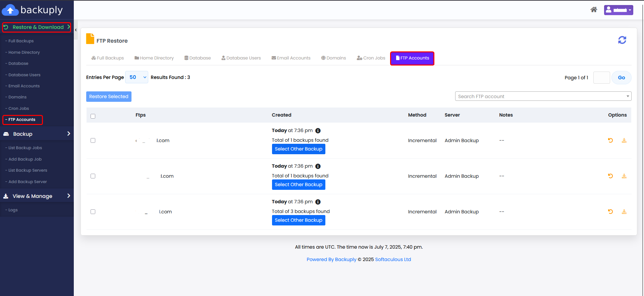Open Home Directory in the sidebar
644x296 pixels.
click(x=24, y=52)
